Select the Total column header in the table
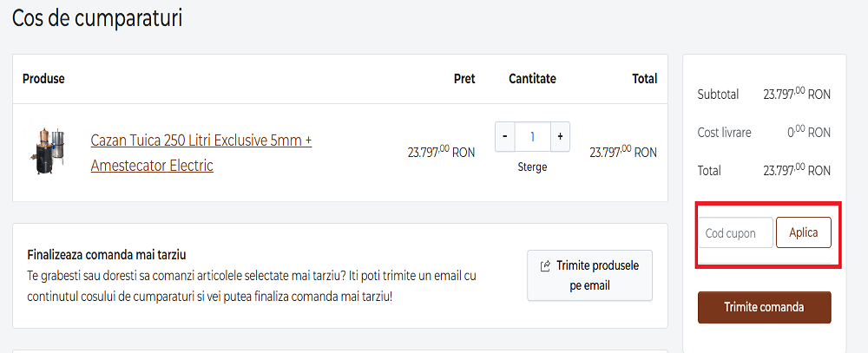The image size is (868, 353). (x=644, y=79)
